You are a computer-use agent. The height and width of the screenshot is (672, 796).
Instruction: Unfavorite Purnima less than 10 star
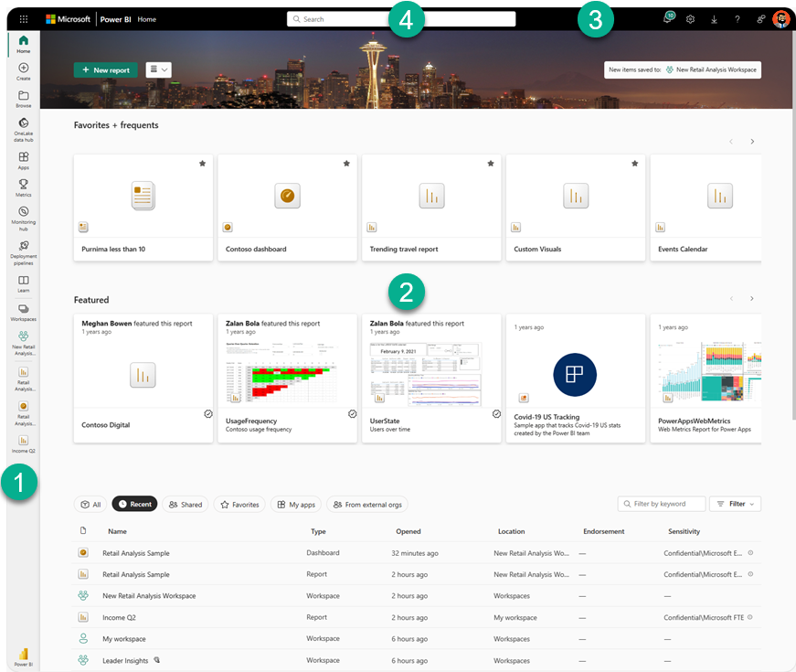tap(203, 164)
